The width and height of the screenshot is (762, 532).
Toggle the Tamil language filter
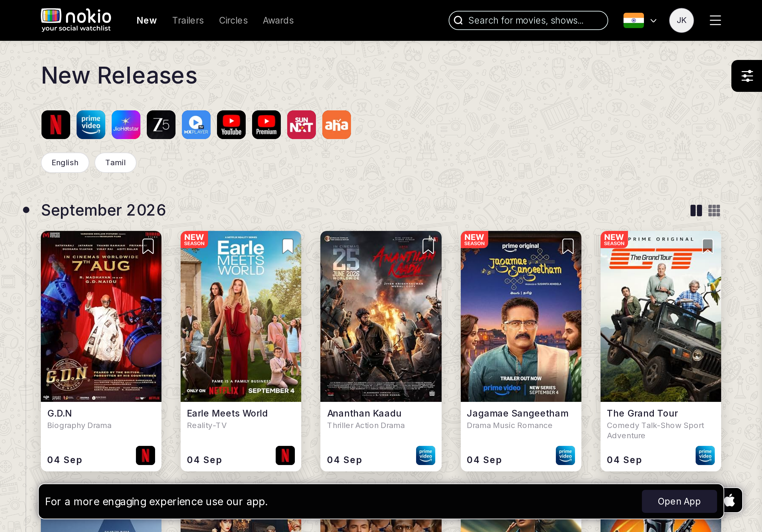[116, 163]
